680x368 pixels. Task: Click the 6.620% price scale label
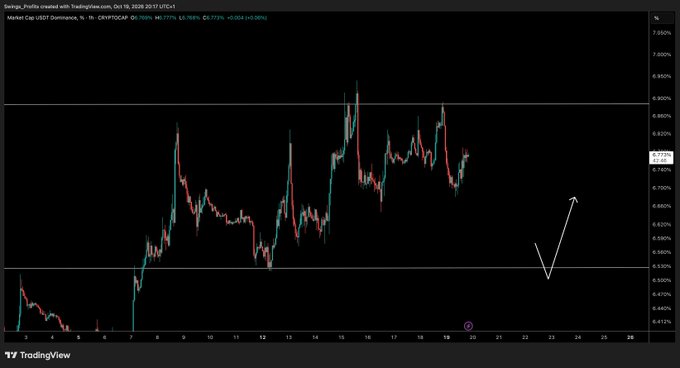(662, 225)
